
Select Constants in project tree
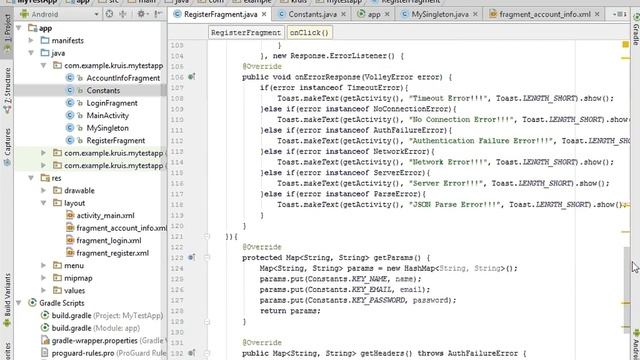[103, 91]
